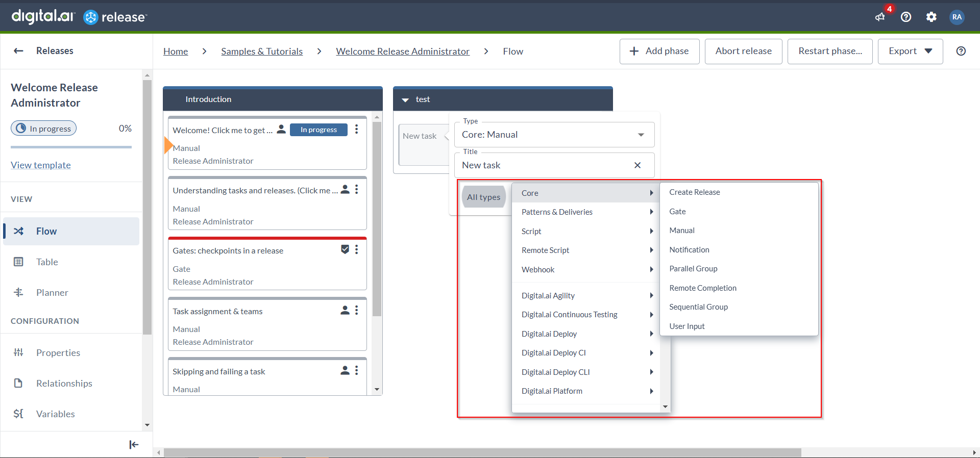Click the All types filter chip
This screenshot has width=980, height=458.
point(483,197)
